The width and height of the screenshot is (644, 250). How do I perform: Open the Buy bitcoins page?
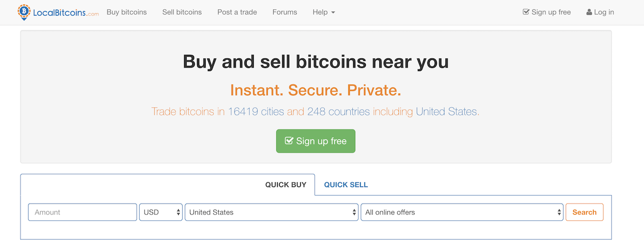(x=127, y=12)
